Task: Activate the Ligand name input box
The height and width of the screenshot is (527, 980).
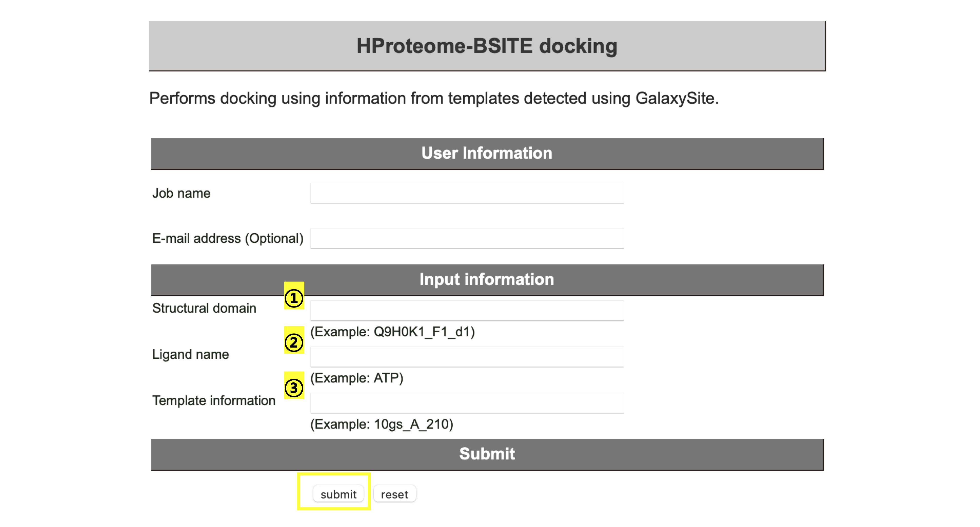Action: click(x=467, y=357)
